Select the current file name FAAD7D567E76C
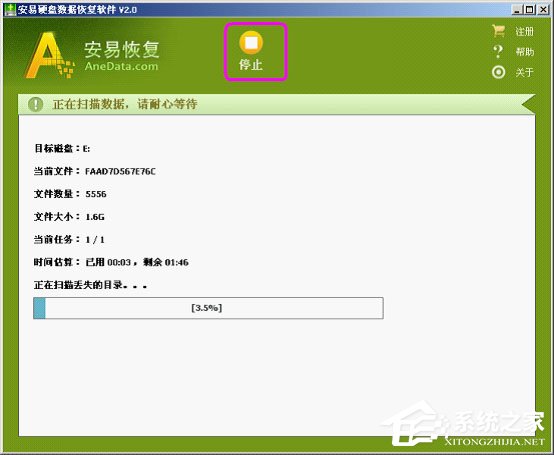 120,171
